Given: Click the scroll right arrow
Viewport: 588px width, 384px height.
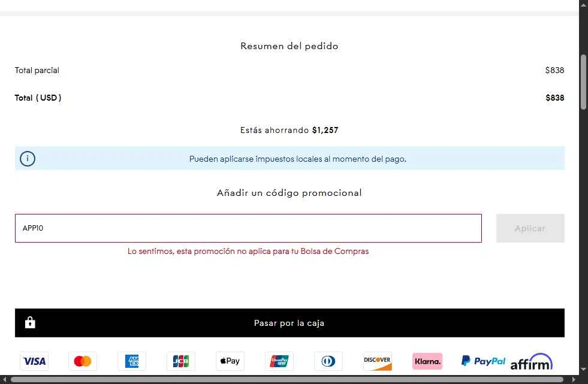Looking at the screenshot, I should tap(574, 379).
